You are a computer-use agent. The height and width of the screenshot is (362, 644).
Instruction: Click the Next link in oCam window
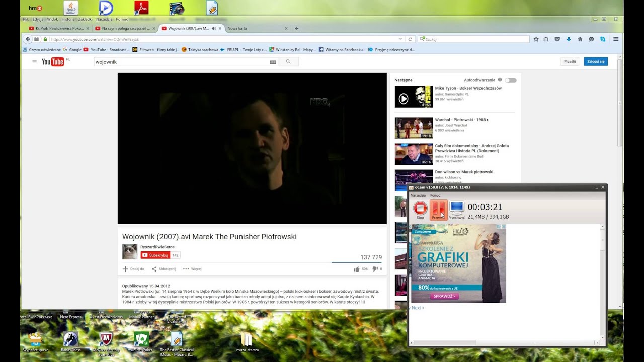(x=418, y=308)
